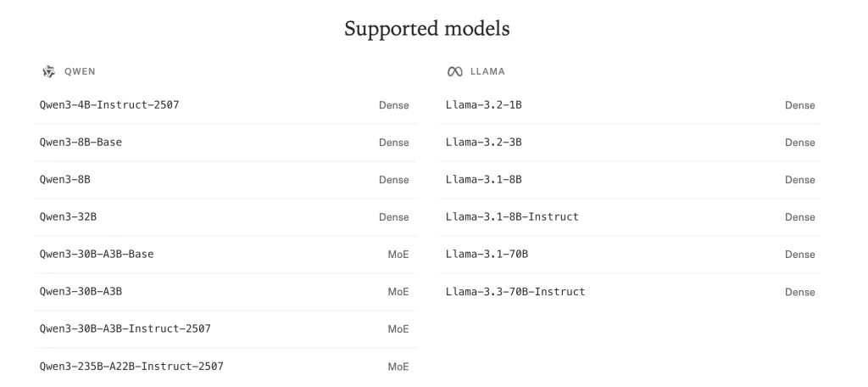Click the Qwen logo icon
Viewport: 868px width, 387px height.
(x=49, y=71)
